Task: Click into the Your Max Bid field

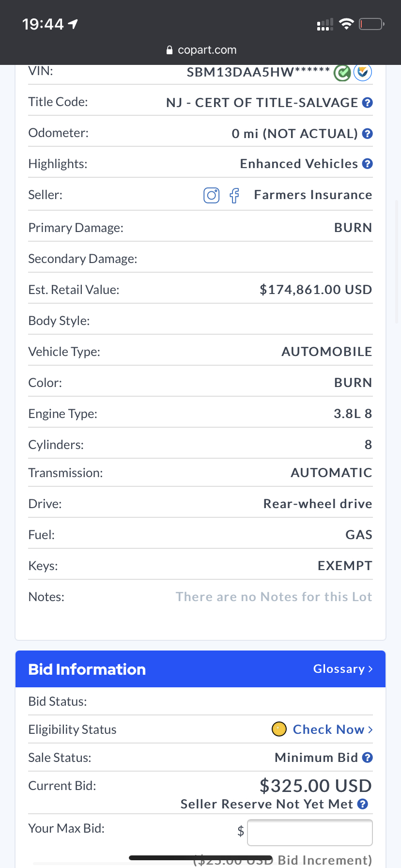Action: 309,833
